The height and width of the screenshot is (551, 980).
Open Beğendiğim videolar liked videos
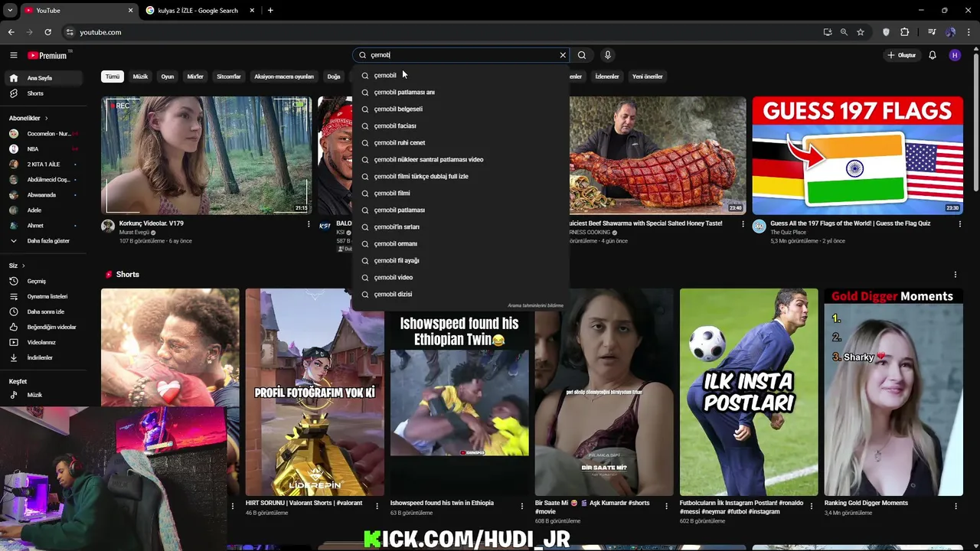44,327
